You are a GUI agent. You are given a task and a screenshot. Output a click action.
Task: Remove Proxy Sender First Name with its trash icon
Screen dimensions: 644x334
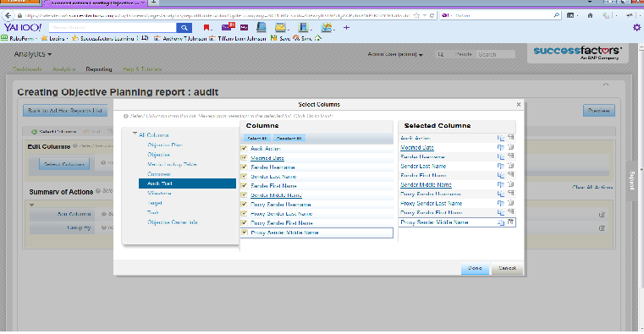click(x=510, y=211)
